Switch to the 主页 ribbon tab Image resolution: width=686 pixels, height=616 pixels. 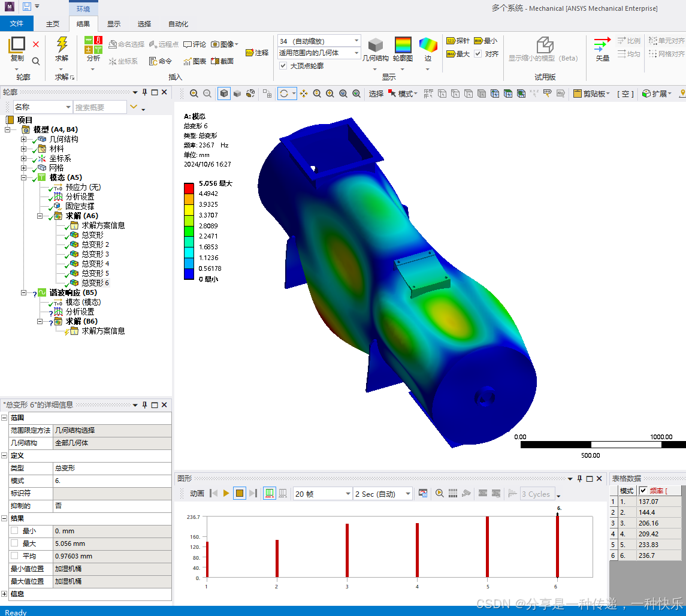[53, 24]
